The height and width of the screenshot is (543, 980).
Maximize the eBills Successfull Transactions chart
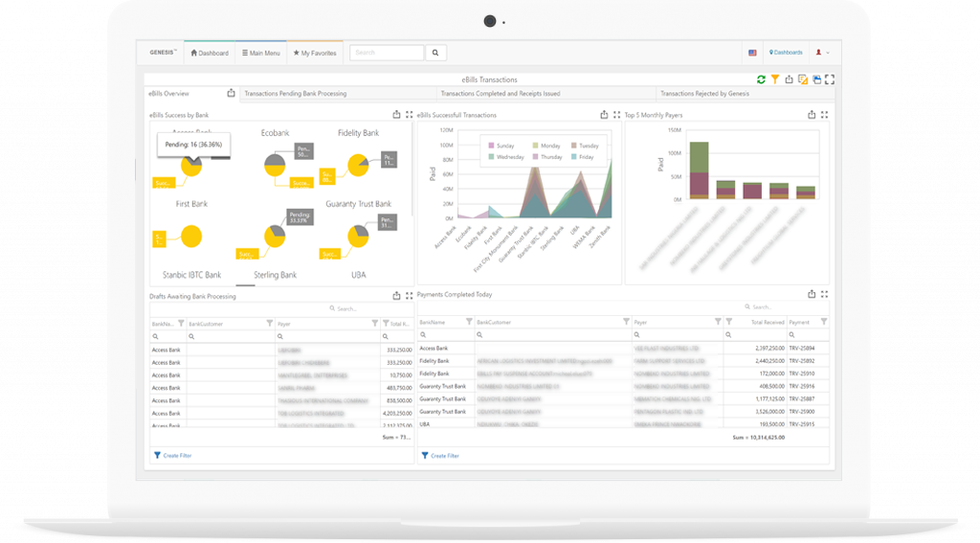pos(615,114)
